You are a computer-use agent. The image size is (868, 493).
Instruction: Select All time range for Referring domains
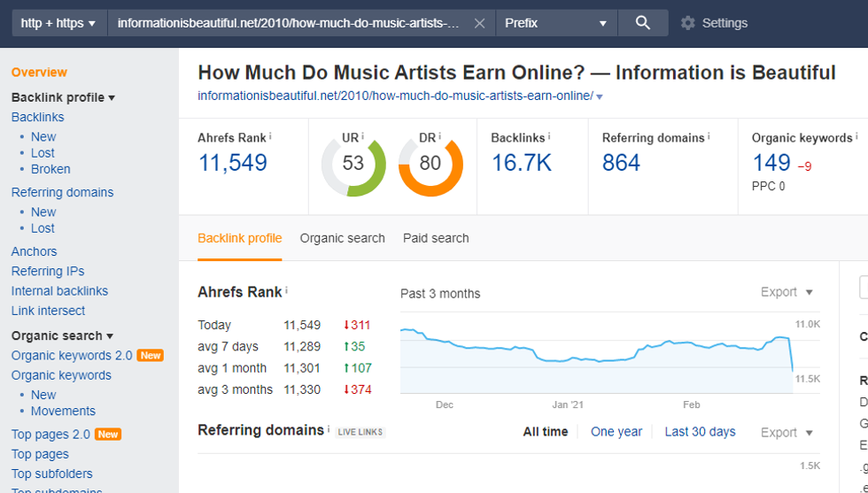(x=546, y=432)
